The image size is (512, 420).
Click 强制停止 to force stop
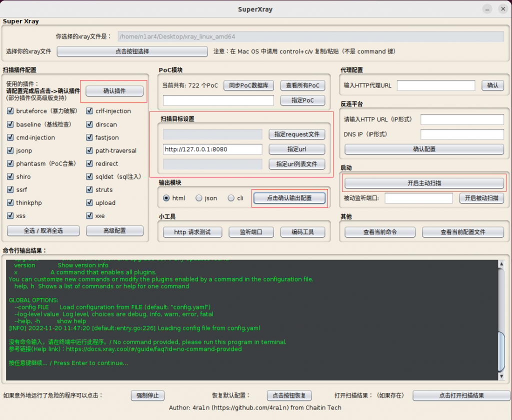[x=147, y=395]
